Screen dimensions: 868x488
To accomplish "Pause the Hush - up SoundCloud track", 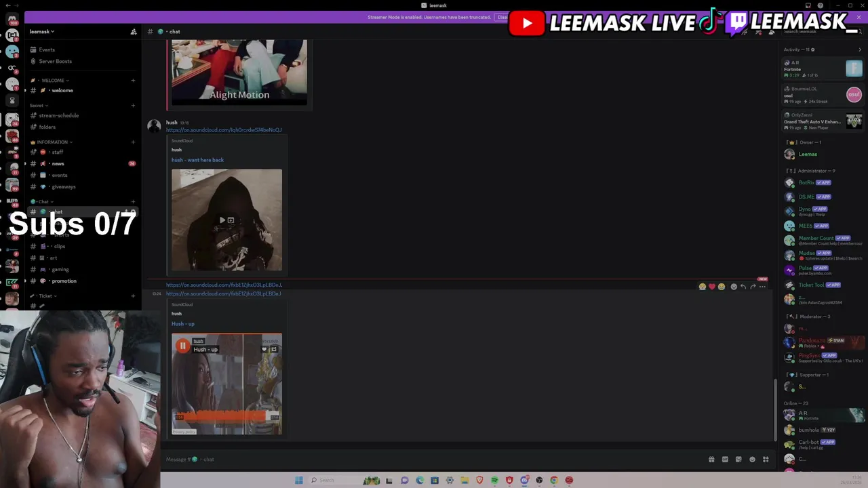I will (182, 346).
